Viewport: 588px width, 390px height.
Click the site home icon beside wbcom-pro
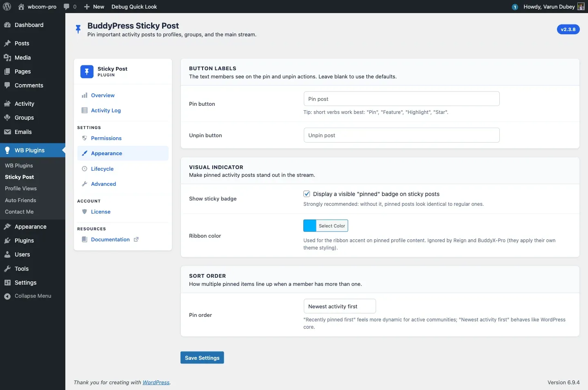pyautogui.click(x=21, y=7)
